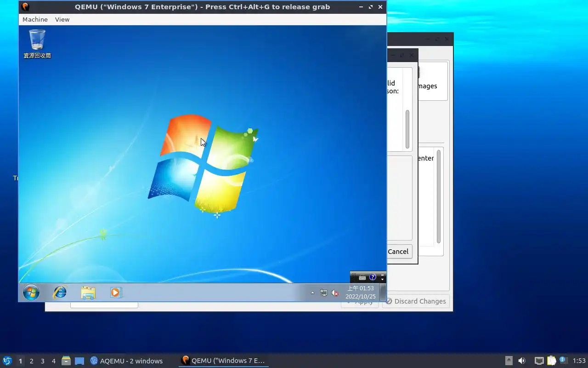Open the Machine menu in QEMU
This screenshot has width=588, height=368.
(35, 19)
